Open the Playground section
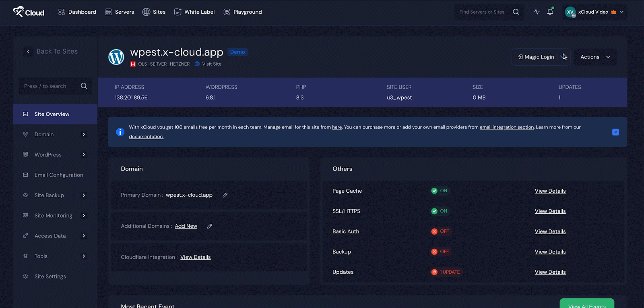 242,12
